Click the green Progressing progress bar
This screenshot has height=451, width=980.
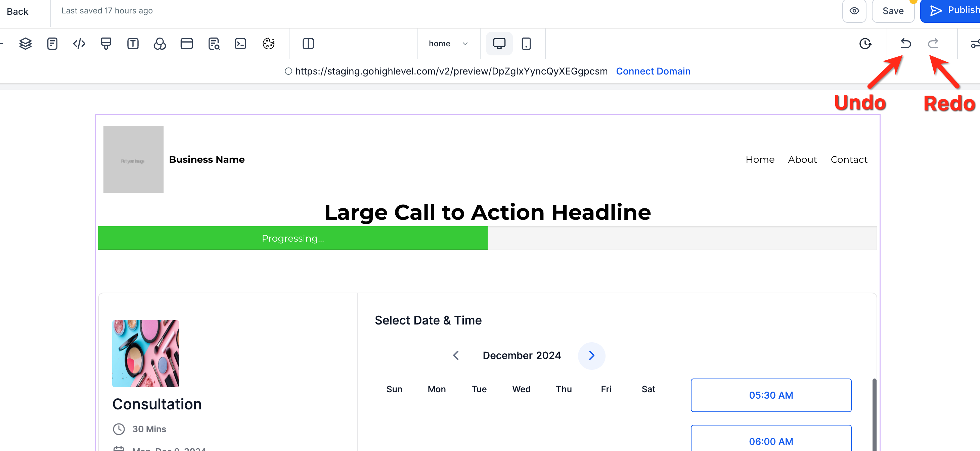[x=293, y=239]
